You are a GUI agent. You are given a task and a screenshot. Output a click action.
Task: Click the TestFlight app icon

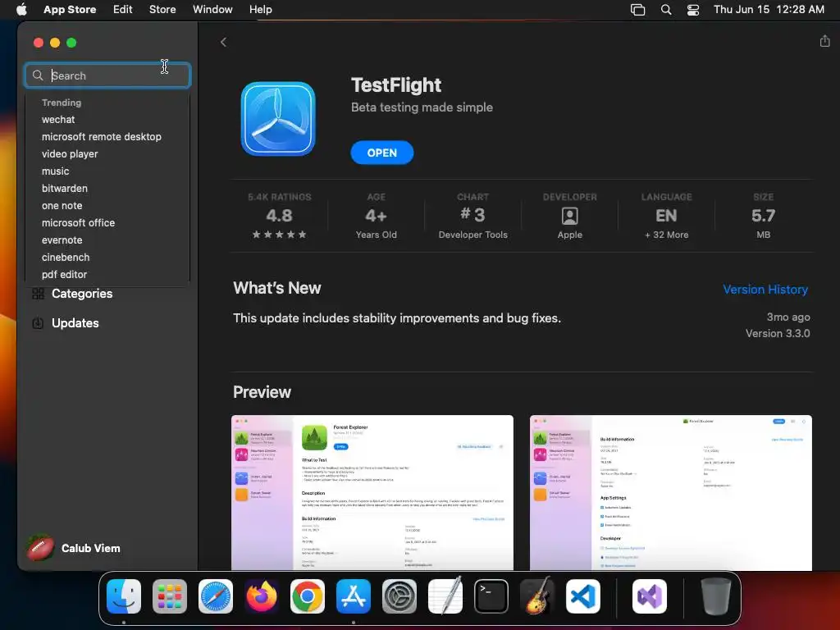point(278,119)
